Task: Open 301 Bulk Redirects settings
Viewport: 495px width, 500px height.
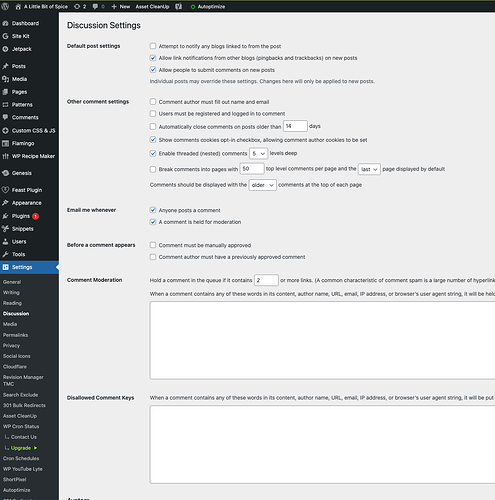Action: click(x=24, y=405)
